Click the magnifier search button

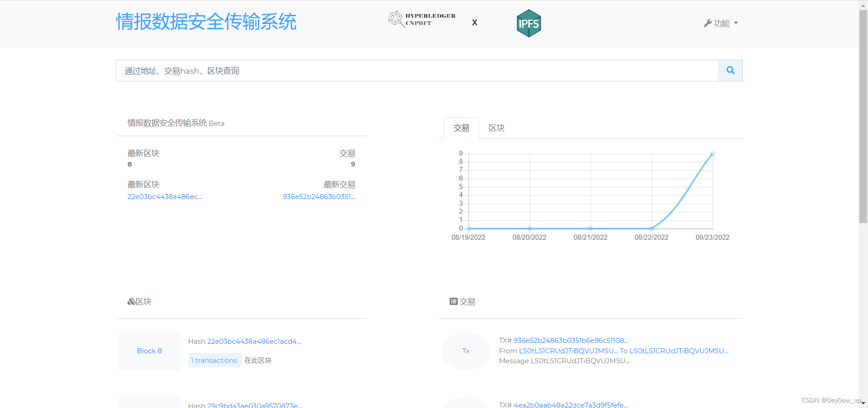[730, 71]
